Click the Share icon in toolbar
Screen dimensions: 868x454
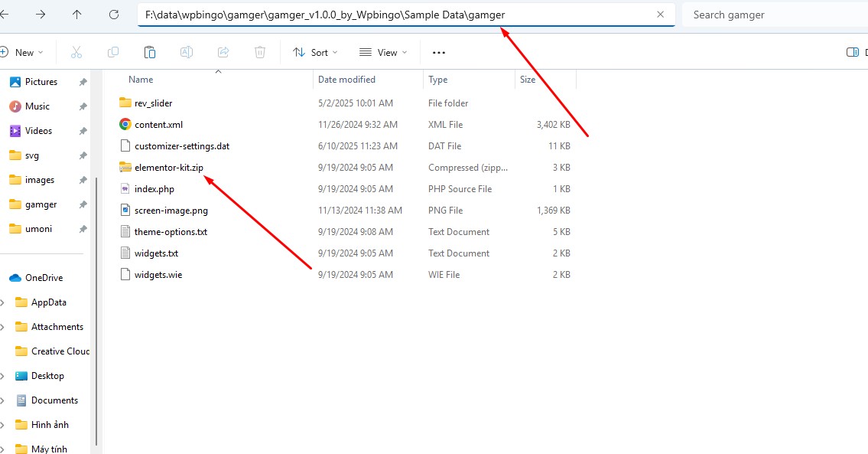coord(223,52)
